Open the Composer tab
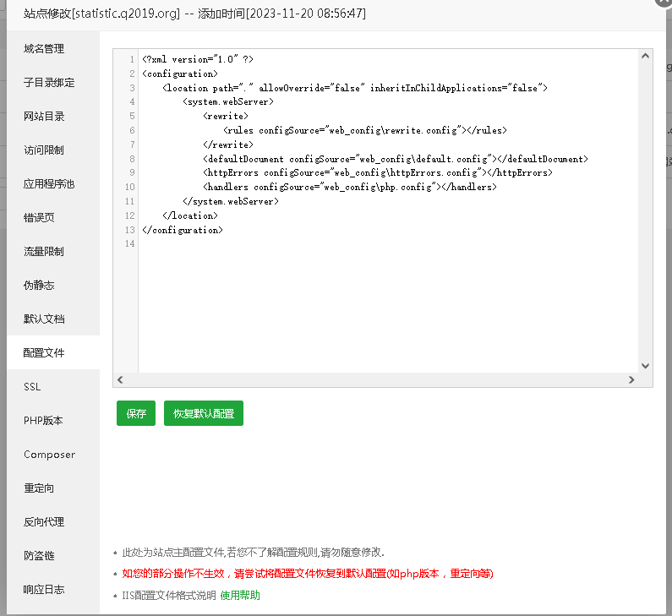Viewport: 672px width, 616px height. pyautogui.click(x=49, y=455)
